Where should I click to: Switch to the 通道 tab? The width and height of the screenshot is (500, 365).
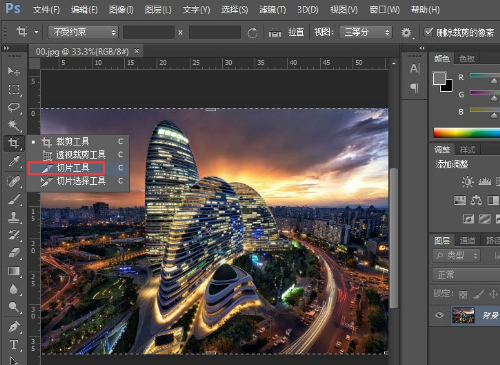point(467,240)
